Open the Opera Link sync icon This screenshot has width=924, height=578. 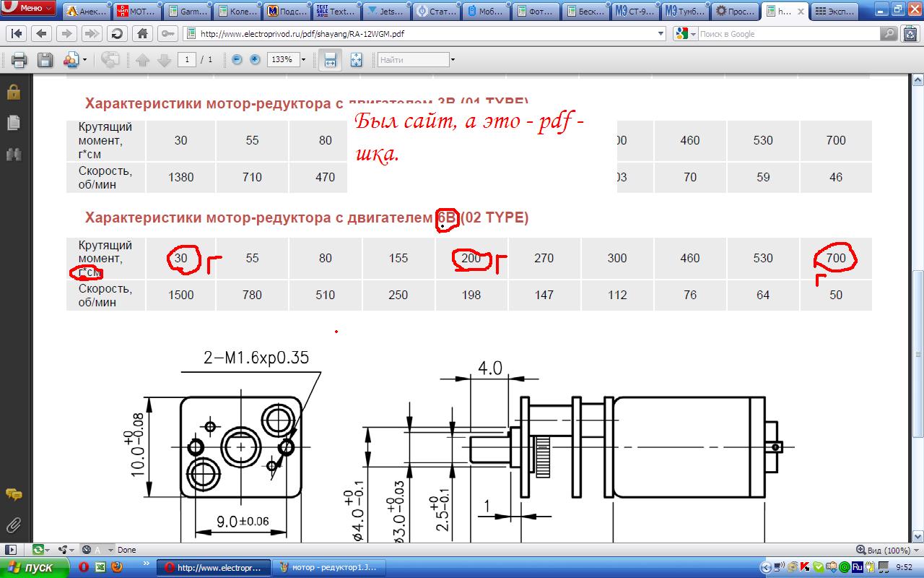point(39,550)
